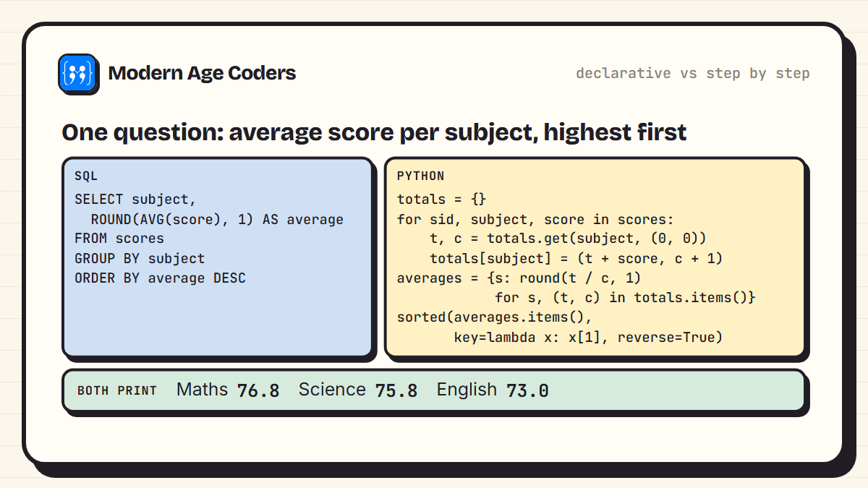868x488 pixels.
Task: Click the line 'ORDER BY average DESC'
Action: (160, 278)
